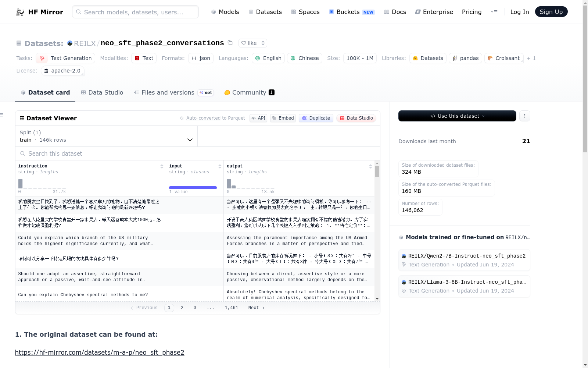Screen dimensions: 588x368
Task: Click the dataset table vertical scrollbar
Action: (377, 171)
